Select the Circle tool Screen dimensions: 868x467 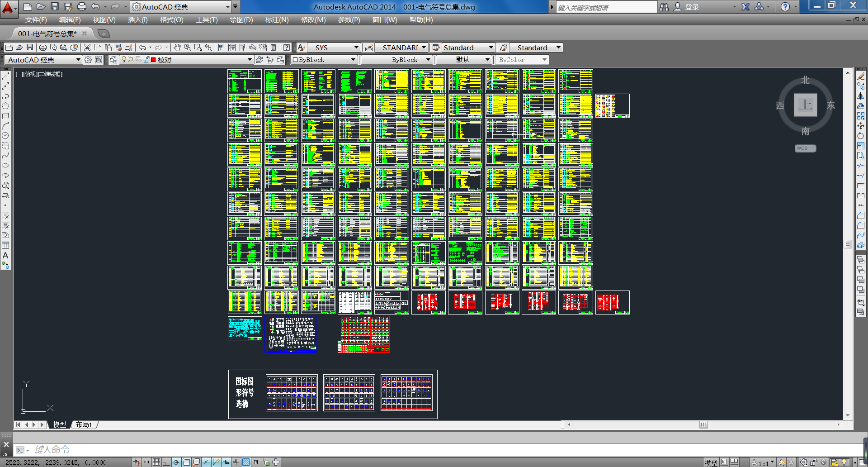click(x=5, y=136)
